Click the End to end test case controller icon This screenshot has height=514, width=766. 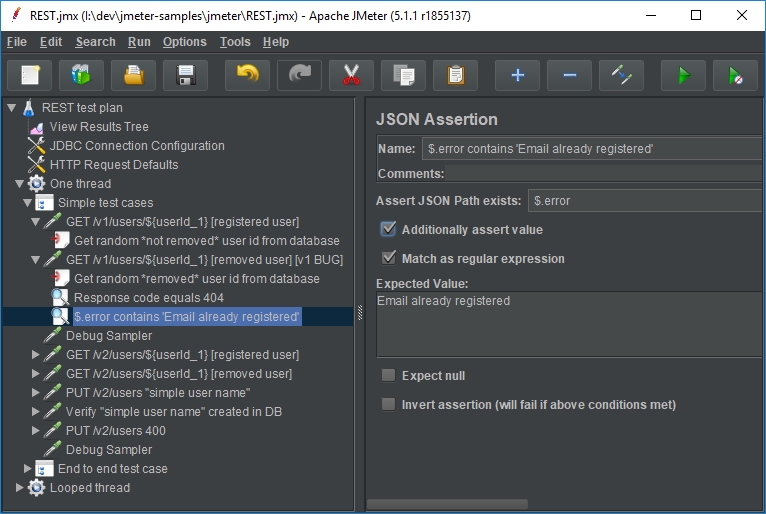(x=45, y=469)
